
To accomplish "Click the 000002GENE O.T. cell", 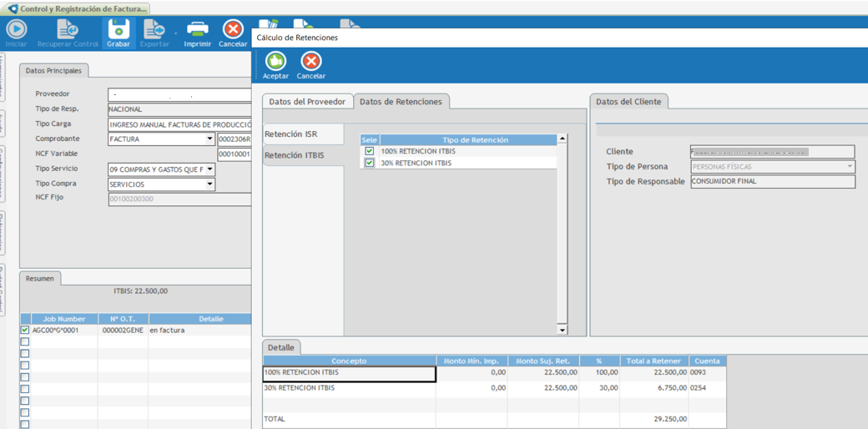I will pyautogui.click(x=123, y=331).
